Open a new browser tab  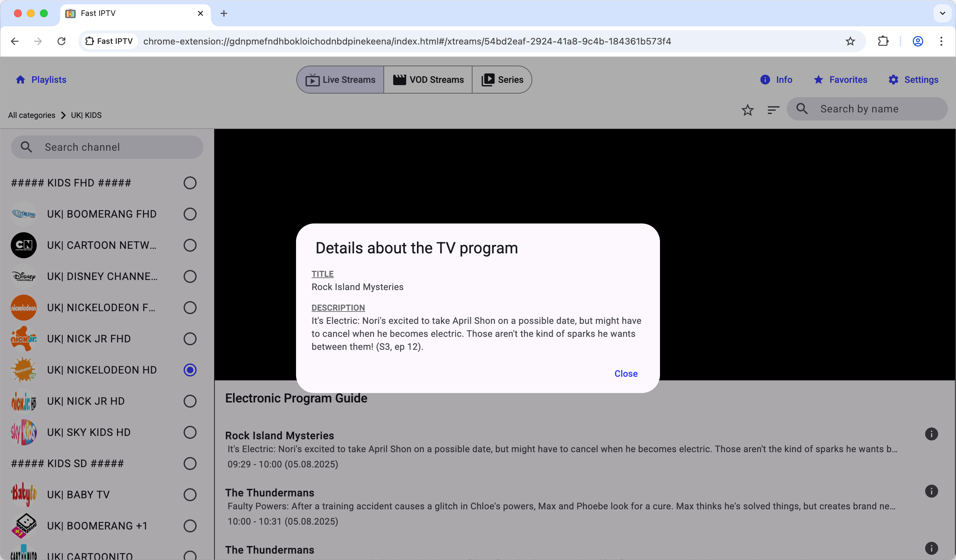pyautogui.click(x=224, y=13)
